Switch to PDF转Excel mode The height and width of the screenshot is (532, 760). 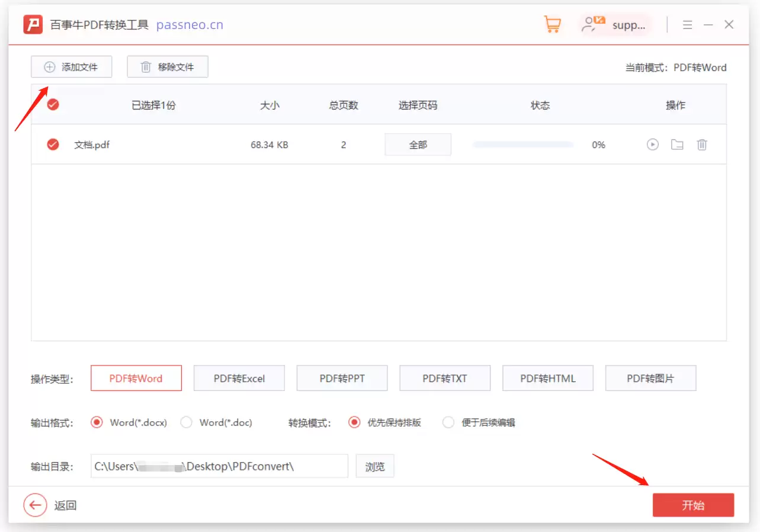coord(239,378)
